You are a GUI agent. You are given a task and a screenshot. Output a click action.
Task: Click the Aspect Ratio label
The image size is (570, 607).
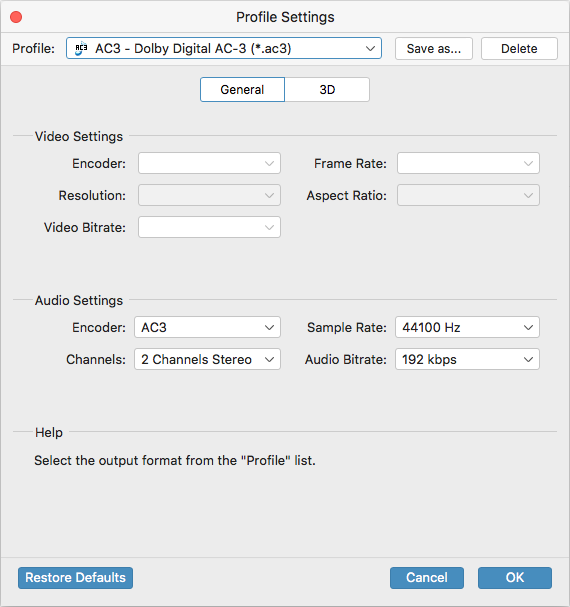347,195
